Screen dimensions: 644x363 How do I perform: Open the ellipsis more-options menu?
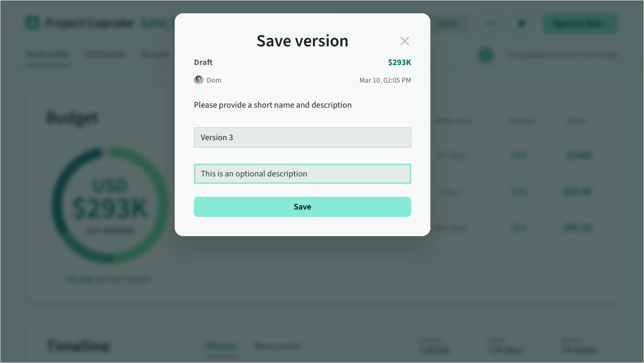tap(490, 23)
